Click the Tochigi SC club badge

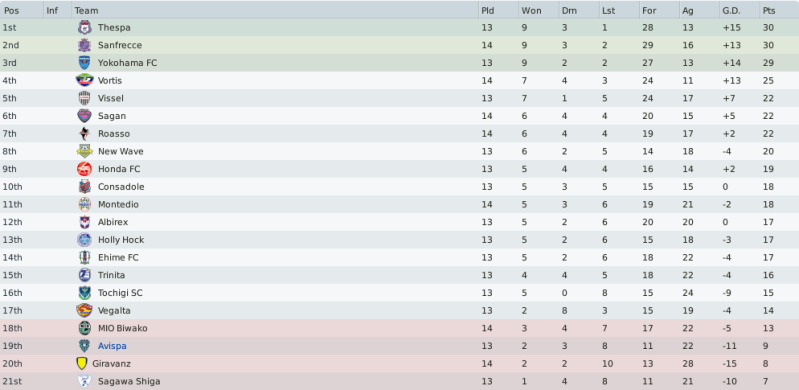click(x=85, y=293)
